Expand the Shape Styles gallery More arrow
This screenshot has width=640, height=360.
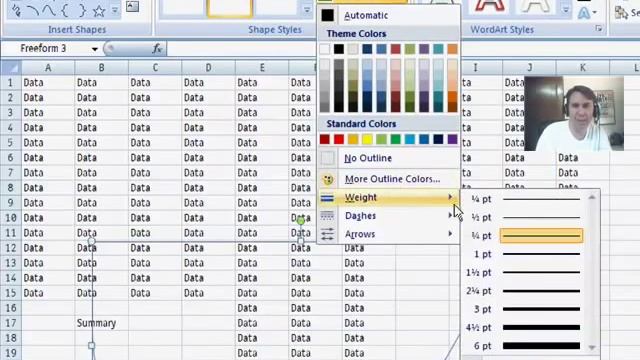[x=307, y=10]
